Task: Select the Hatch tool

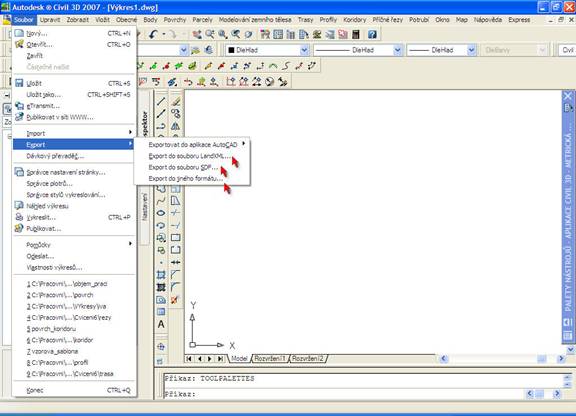Action: 161,275
